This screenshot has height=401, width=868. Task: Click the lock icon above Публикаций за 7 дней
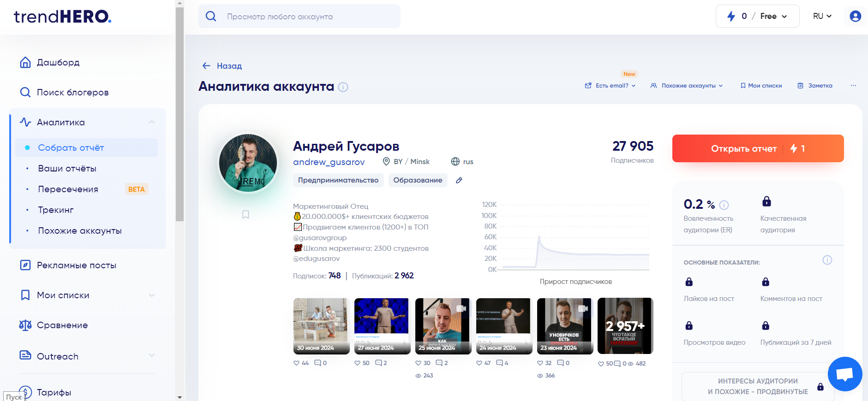[766, 325]
